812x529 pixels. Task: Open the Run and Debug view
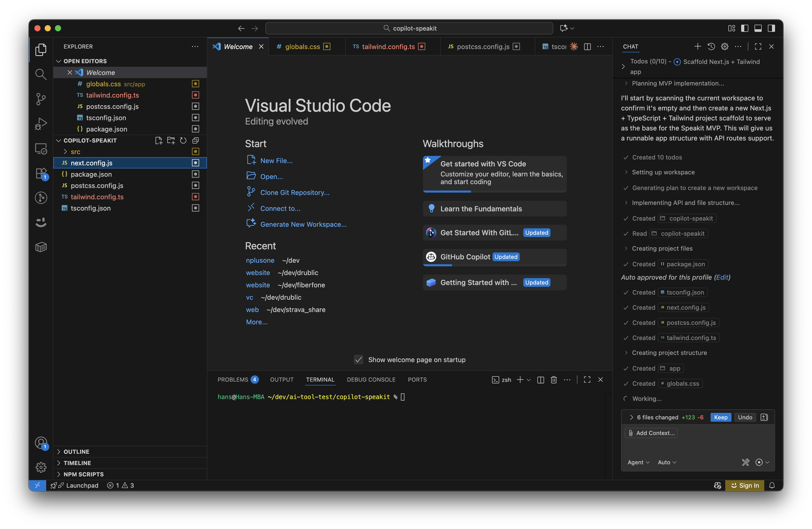pyautogui.click(x=41, y=124)
